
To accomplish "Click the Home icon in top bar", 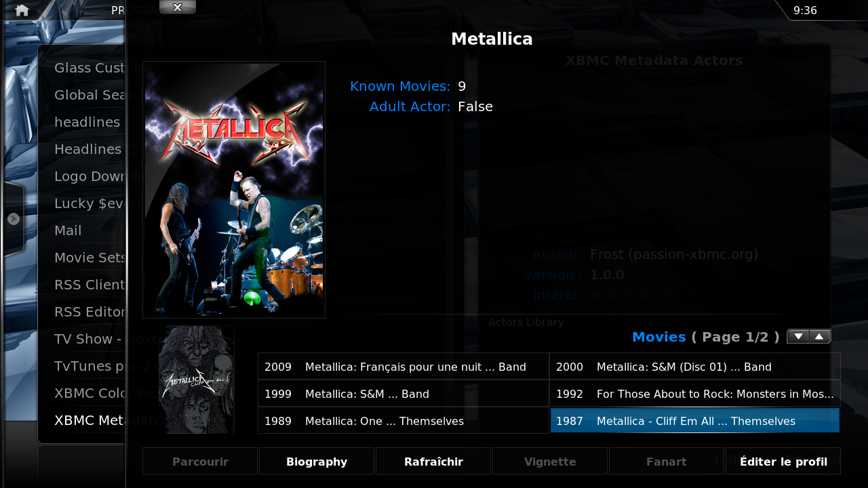I will [22, 10].
